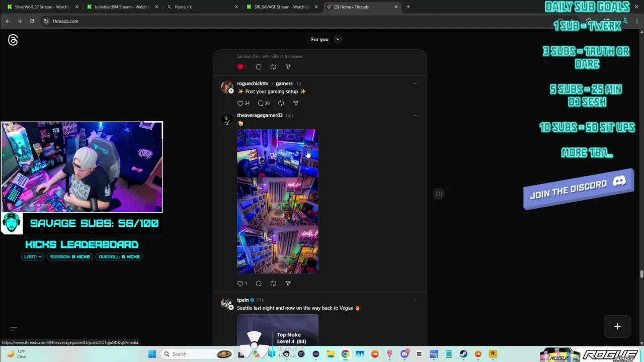
Task: Share the Post your gaming setup thread
Action: 296,103
